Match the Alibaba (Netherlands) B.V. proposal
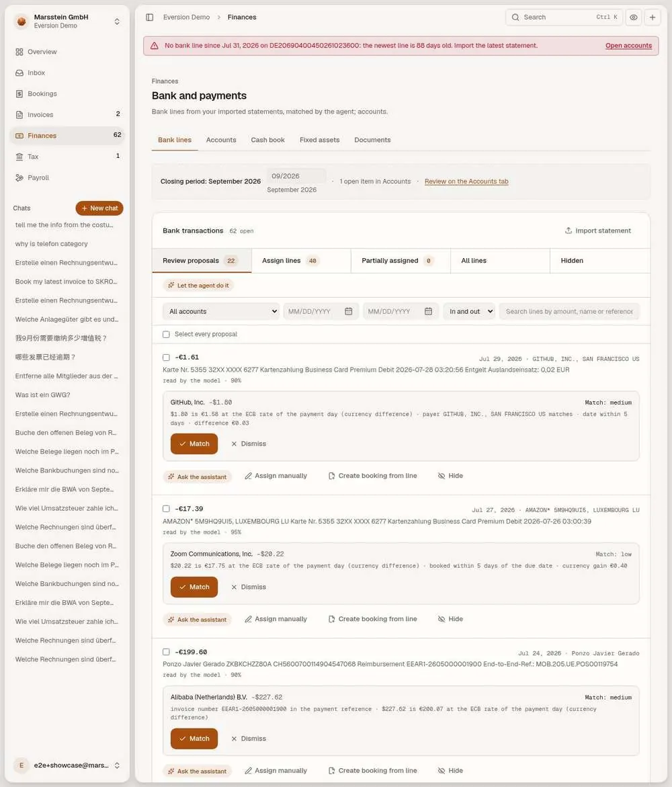The height and width of the screenshot is (787, 672). tap(194, 739)
